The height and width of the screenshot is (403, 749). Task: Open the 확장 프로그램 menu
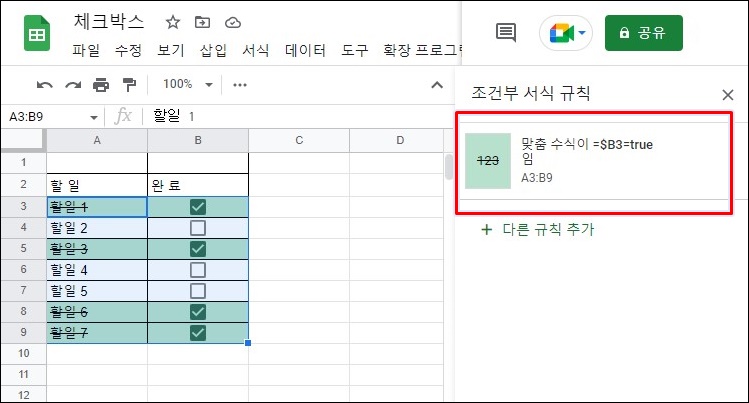click(x=423, y=50)
